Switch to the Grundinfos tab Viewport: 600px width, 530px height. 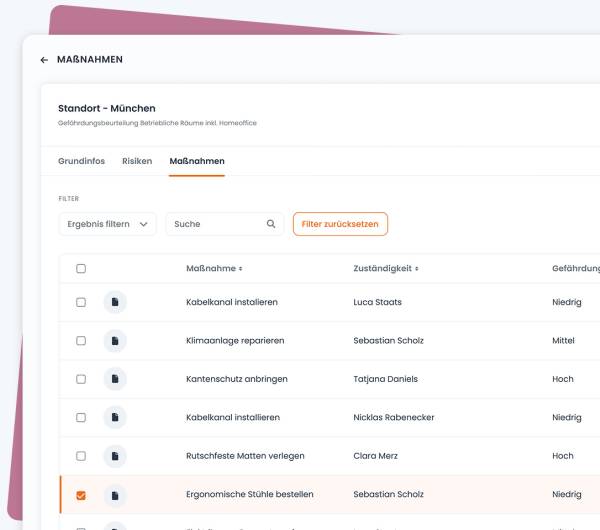point(82,161)
